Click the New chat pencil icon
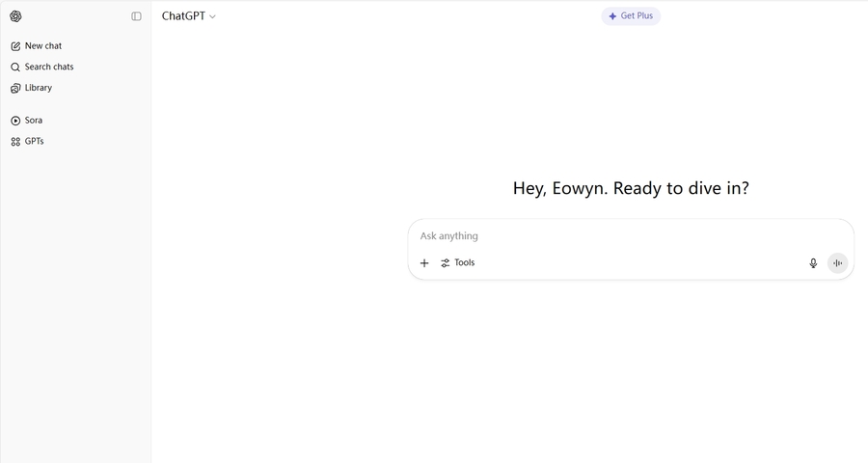 (15, 46)
